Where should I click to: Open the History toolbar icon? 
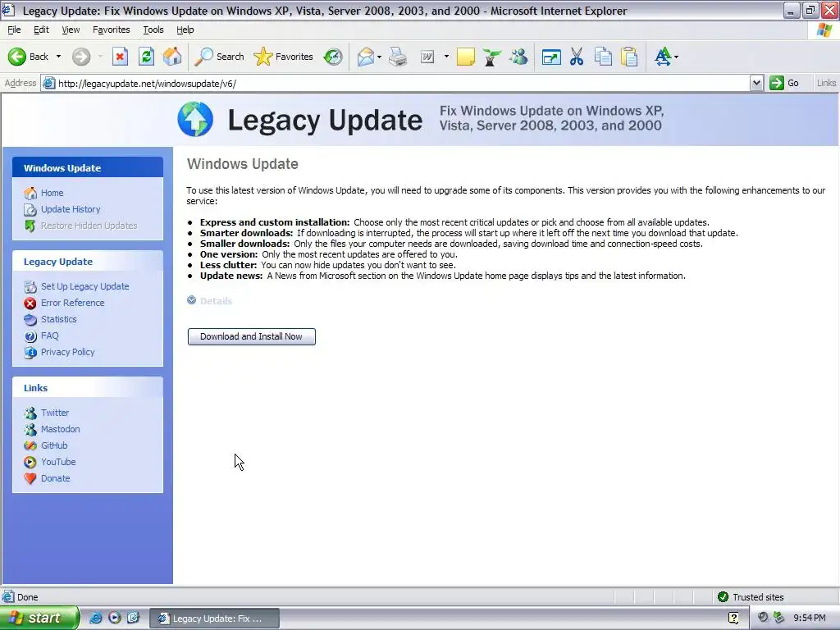coord(333,57)
